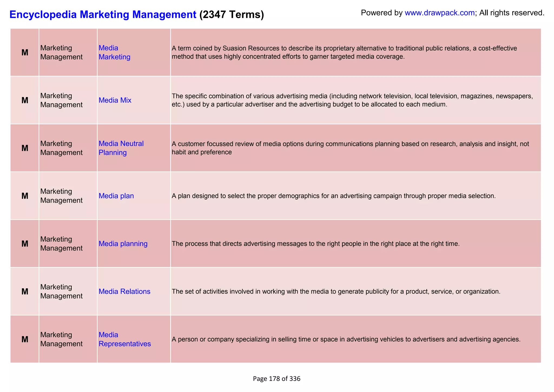
Task: Click the letter M in Media Relations row
Action: 25,291
